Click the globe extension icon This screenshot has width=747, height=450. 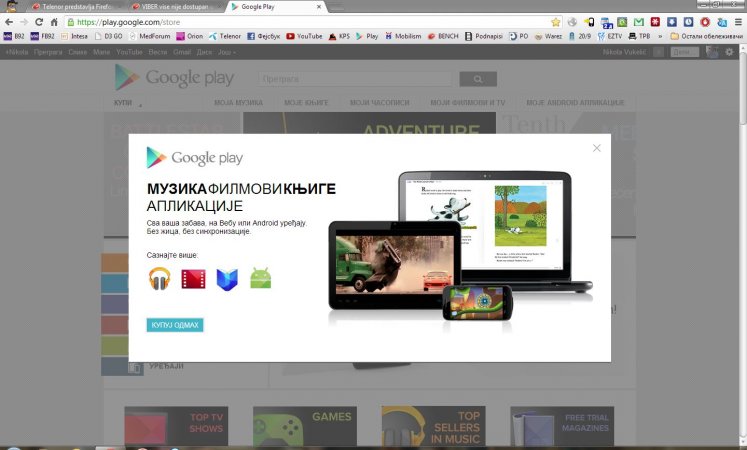572,22
